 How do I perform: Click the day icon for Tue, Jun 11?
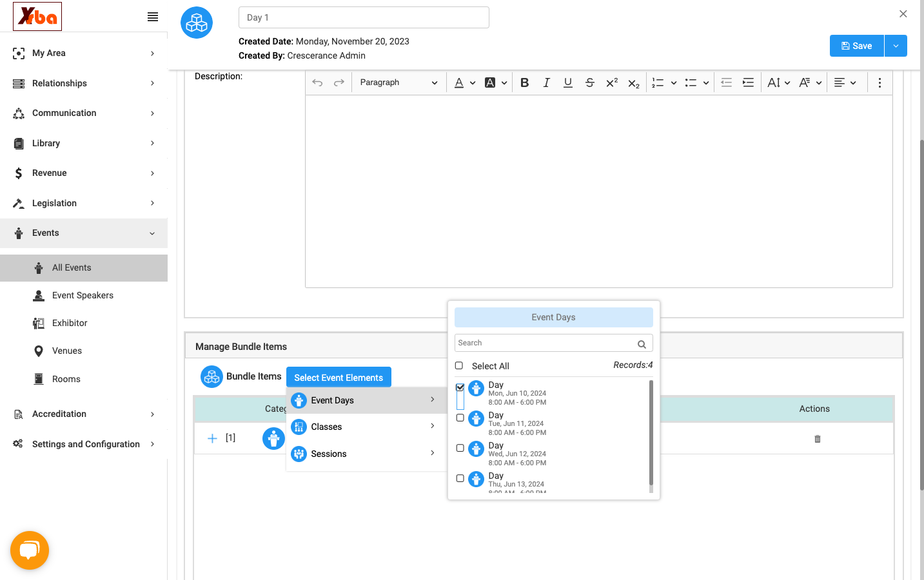[476, 418]
